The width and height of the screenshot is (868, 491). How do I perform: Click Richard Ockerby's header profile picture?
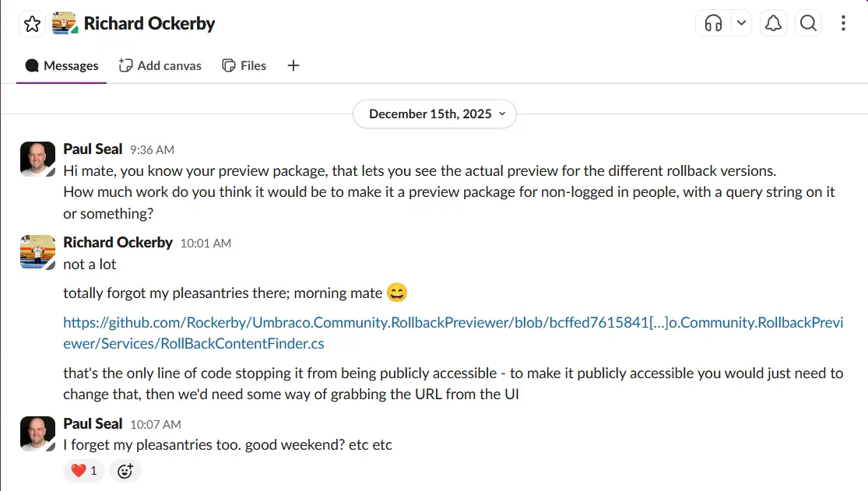tap(65, 24)
